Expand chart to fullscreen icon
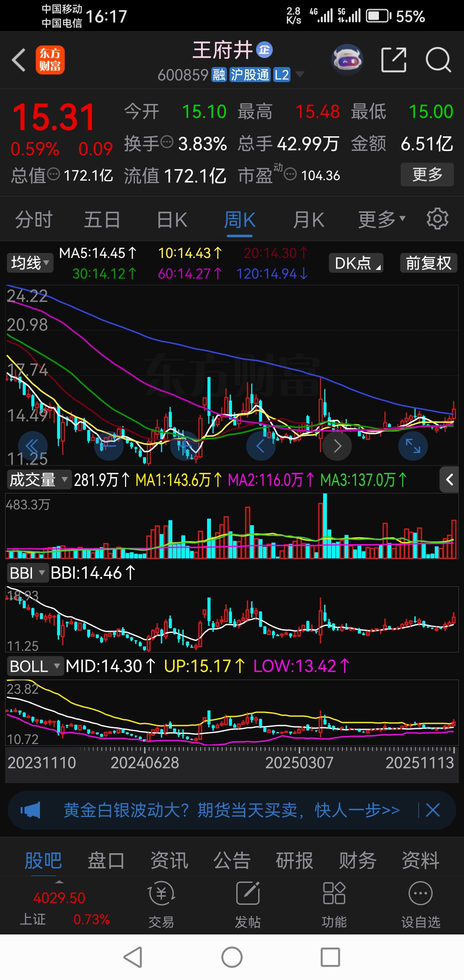Image resolution: width=464 pixels, height=980 pixels. click(x=413, y=446)
